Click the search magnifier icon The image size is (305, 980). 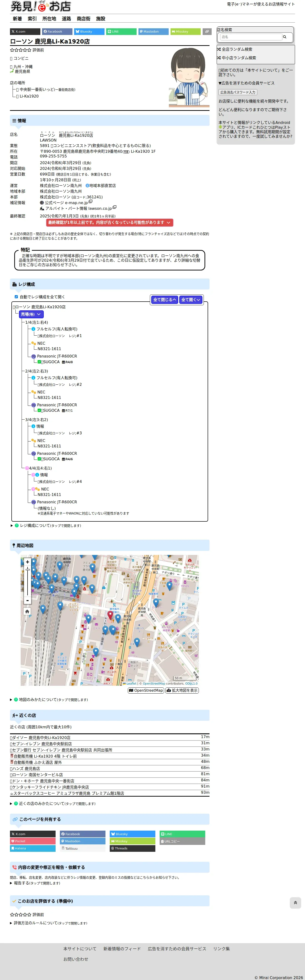coord(285,37)
